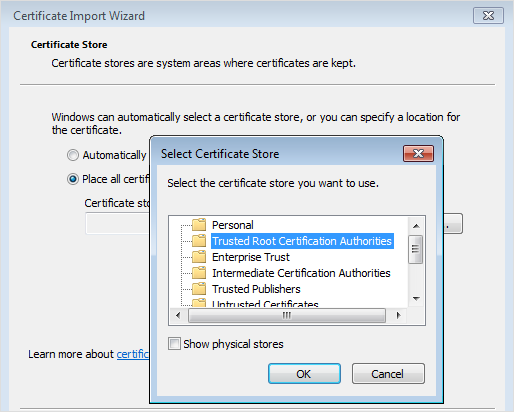Viewport: 514px width, 412px height.
Task: Click the horizontal scrollbar thumb
Action: pyautogui.click(x=287, y=315)
